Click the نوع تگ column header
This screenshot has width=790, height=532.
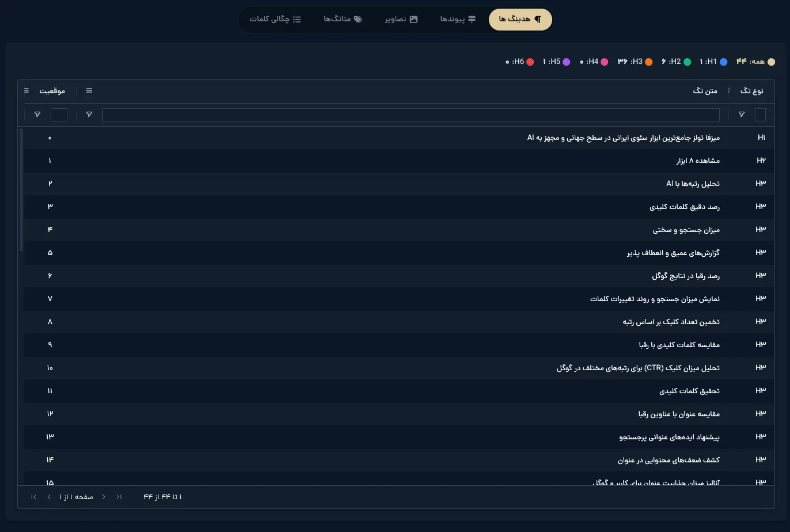(x=752, y=91)
